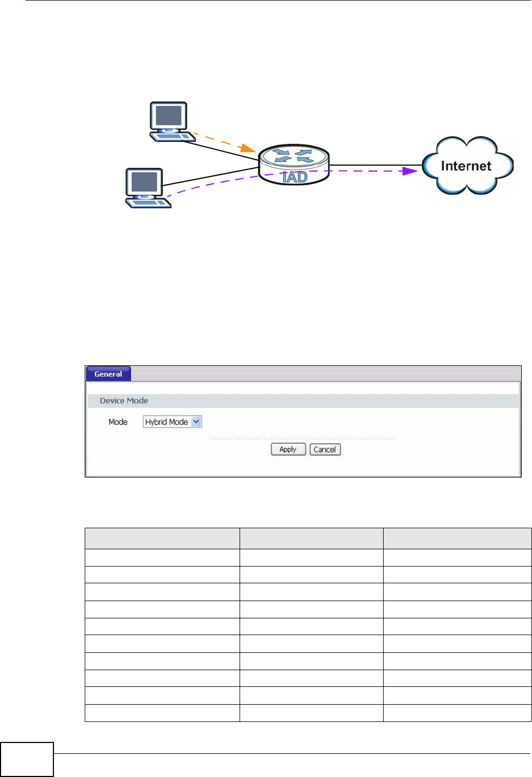Click the Mode field label

pos(118,422)
